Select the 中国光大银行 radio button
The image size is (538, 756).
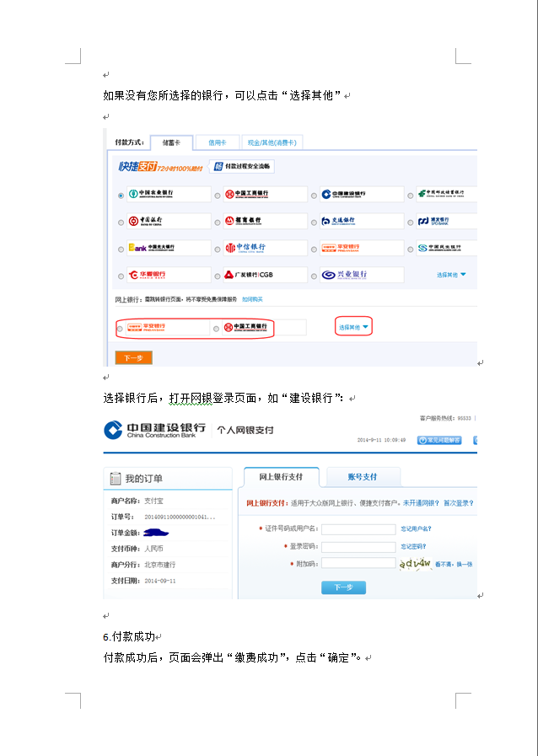point(121,249)
